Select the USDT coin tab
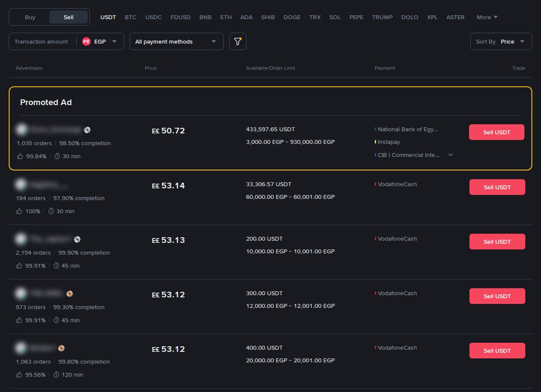The height and width of the screenshot is (392, 541). [x=108, y=17]
